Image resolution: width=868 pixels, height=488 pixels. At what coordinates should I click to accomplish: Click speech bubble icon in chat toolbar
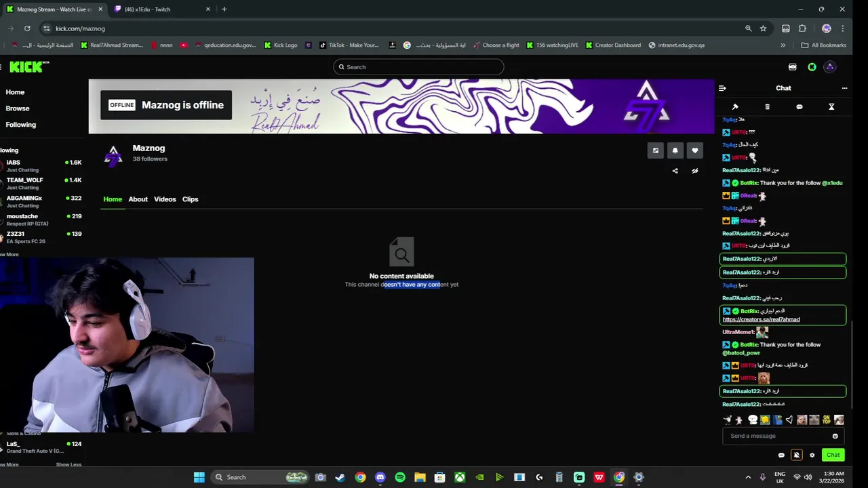(800, 106)
